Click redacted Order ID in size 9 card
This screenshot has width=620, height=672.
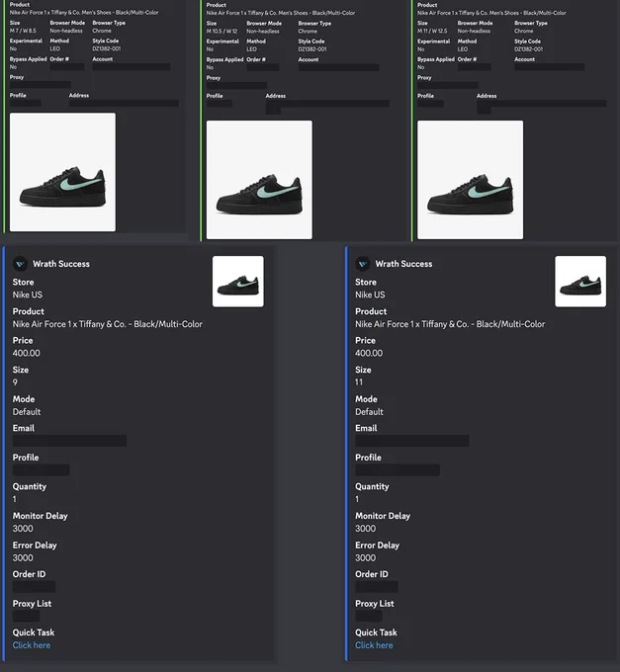click(x=34, y=587)
